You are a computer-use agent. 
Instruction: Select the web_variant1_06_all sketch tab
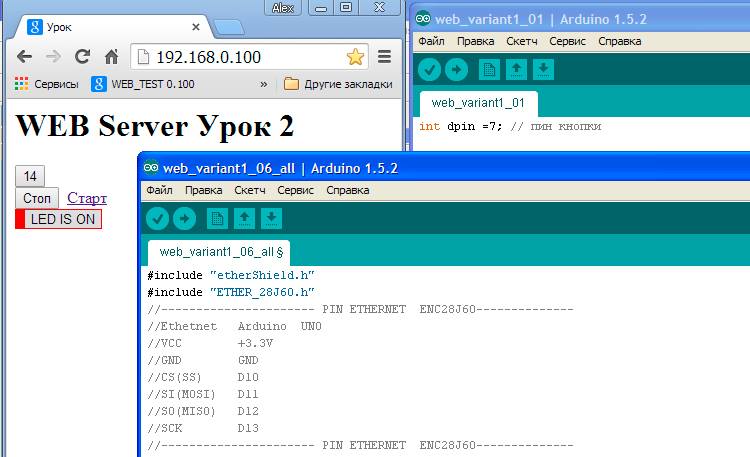[x=219, y=252]
